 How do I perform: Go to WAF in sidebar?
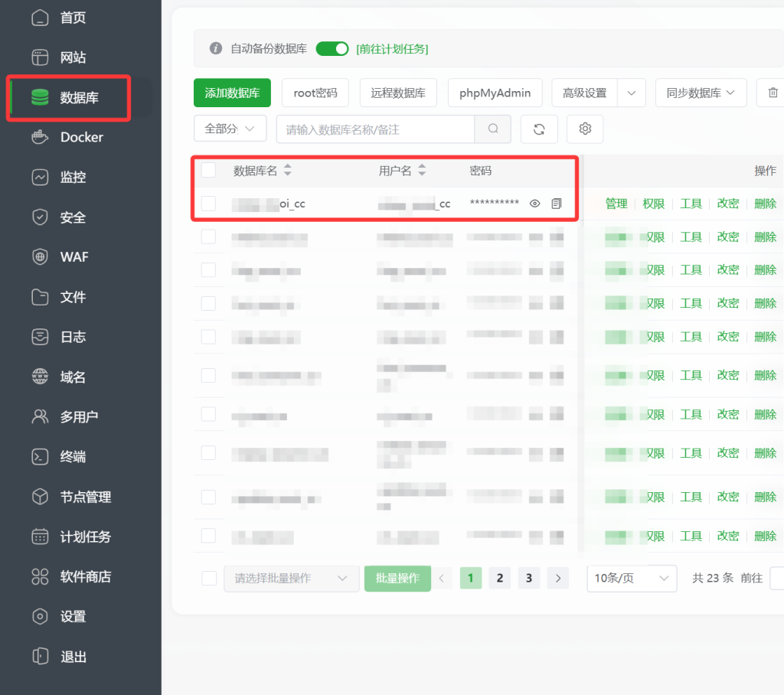pyautogui.click(x=74, y=256)
